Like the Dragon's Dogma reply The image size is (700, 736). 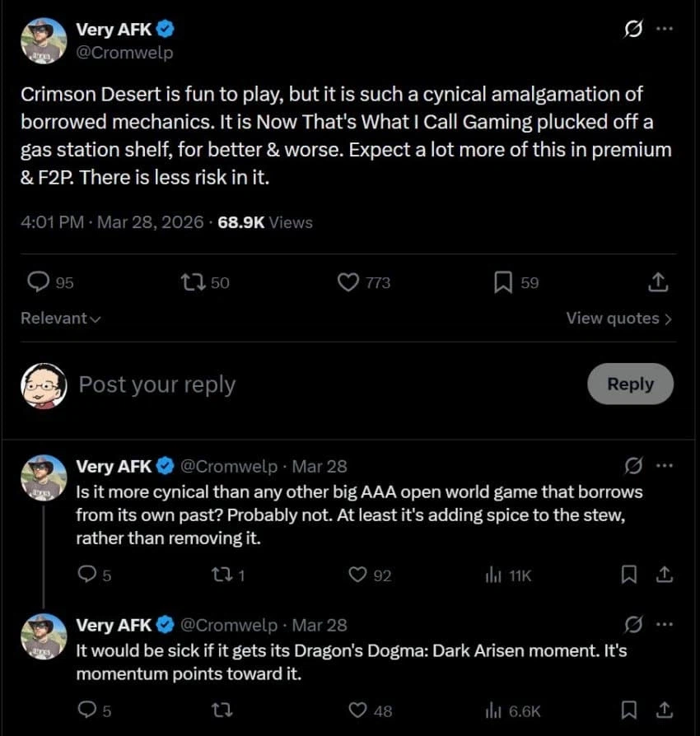(x=357, y=710)
